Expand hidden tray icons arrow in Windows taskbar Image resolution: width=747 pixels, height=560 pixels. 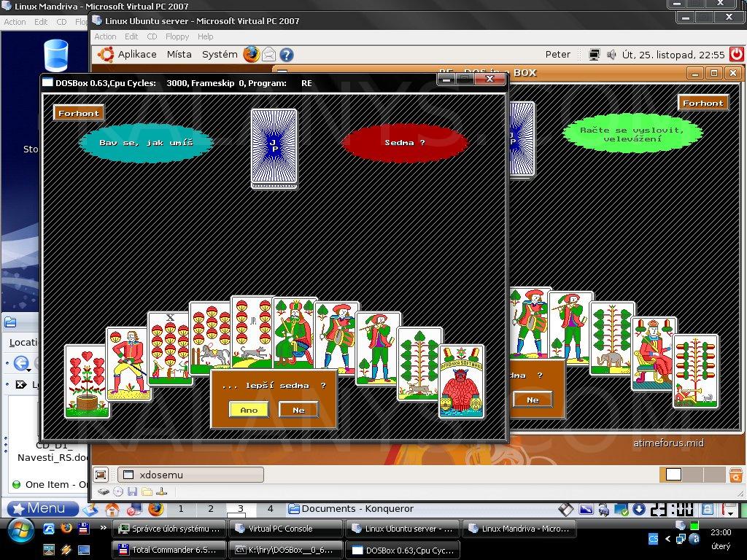coord(667,539)
